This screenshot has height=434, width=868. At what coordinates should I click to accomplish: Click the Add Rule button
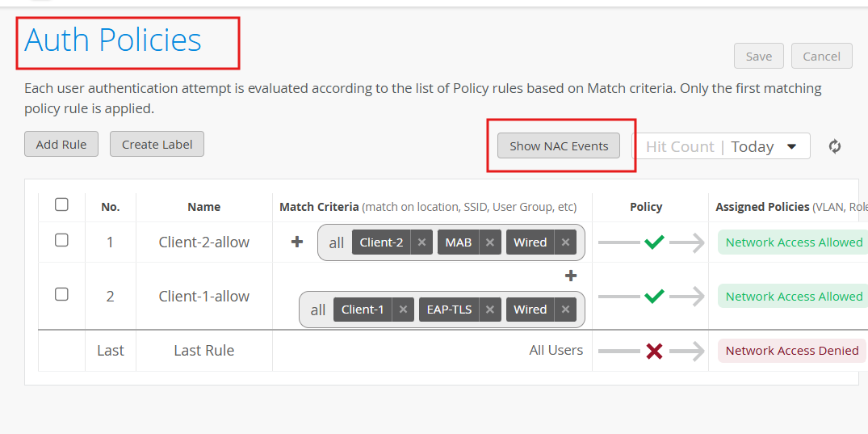coord(61,145)
